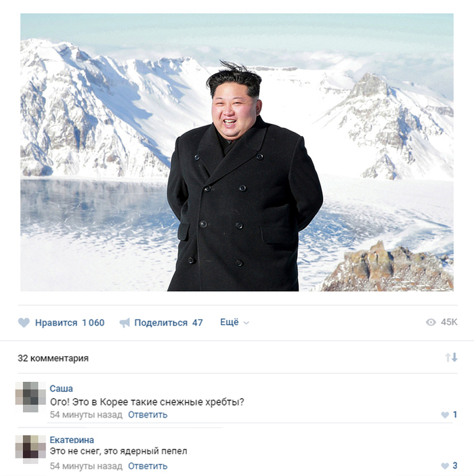
Task: Click Саша's comment timestamp 54 минуты назад
Action: coord(86,414)
